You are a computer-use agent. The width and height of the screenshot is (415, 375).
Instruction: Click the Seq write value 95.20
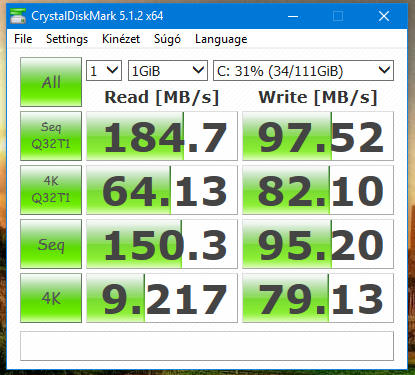tap(318, 244)
